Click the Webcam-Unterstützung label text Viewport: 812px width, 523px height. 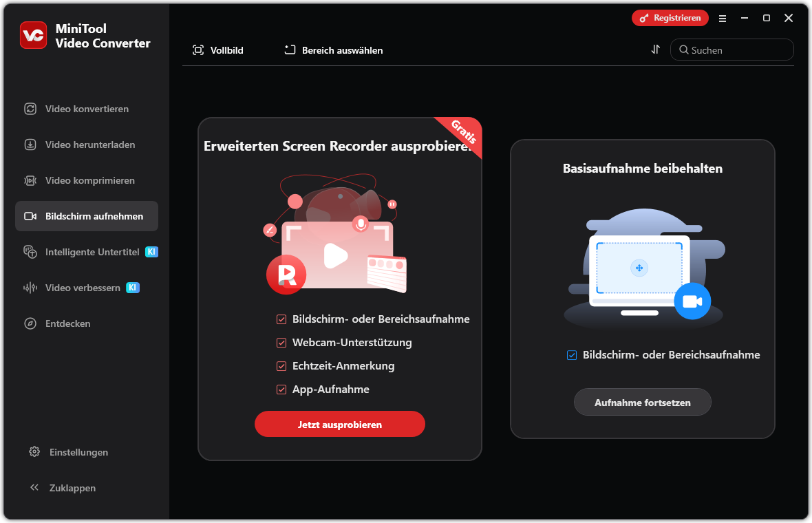point(352,343)
